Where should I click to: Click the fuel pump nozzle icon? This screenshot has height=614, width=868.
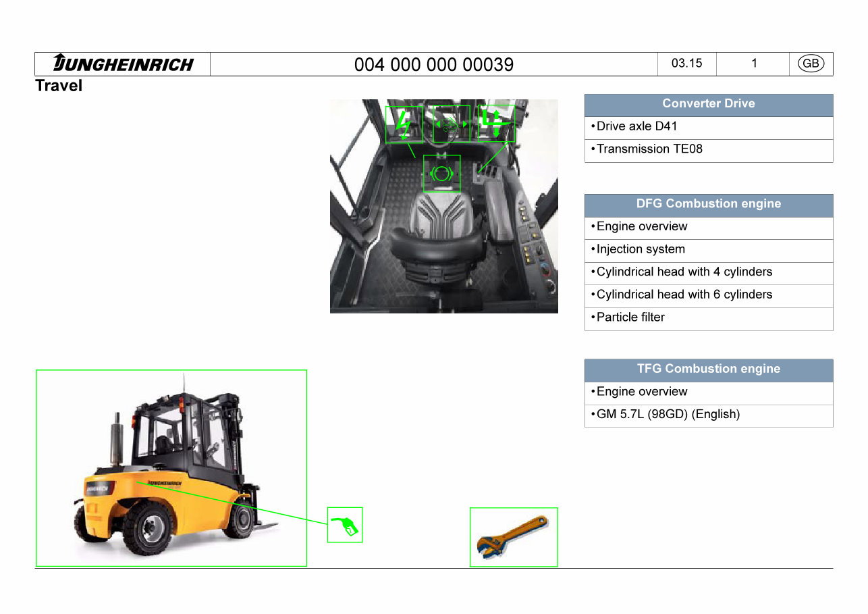[x=345, y=525]
